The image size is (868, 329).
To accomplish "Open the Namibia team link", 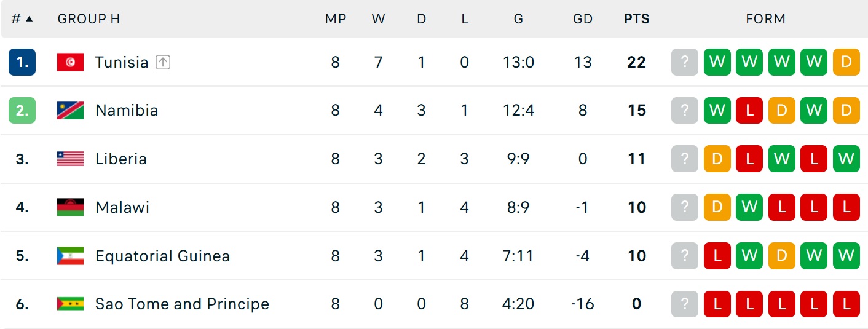I will pos(127,111).
